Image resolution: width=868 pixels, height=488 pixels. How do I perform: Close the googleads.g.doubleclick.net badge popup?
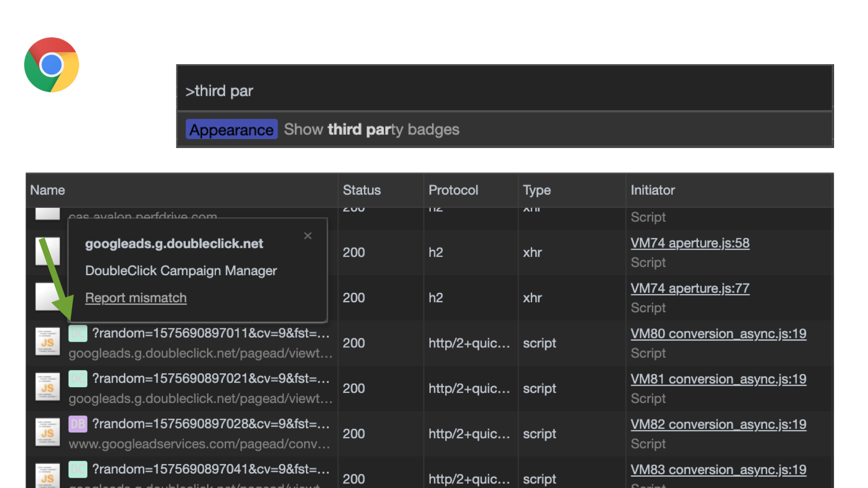tap(308, 236)
